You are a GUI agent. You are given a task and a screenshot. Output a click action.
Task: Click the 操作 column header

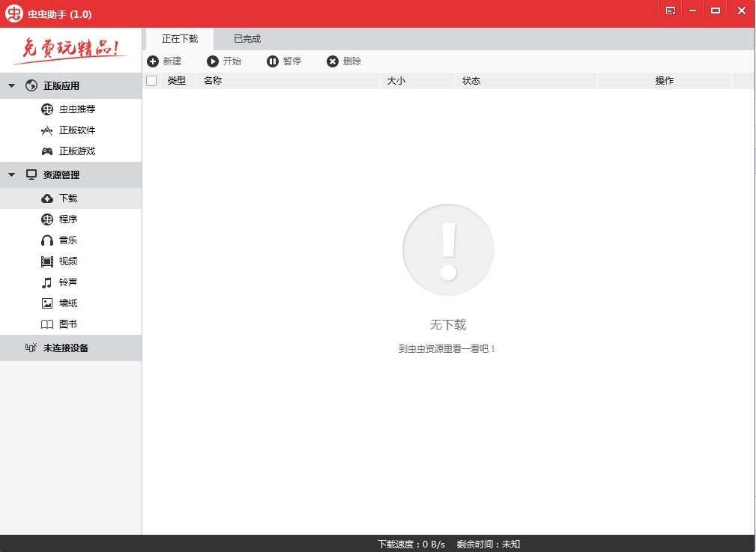point(665,81)
